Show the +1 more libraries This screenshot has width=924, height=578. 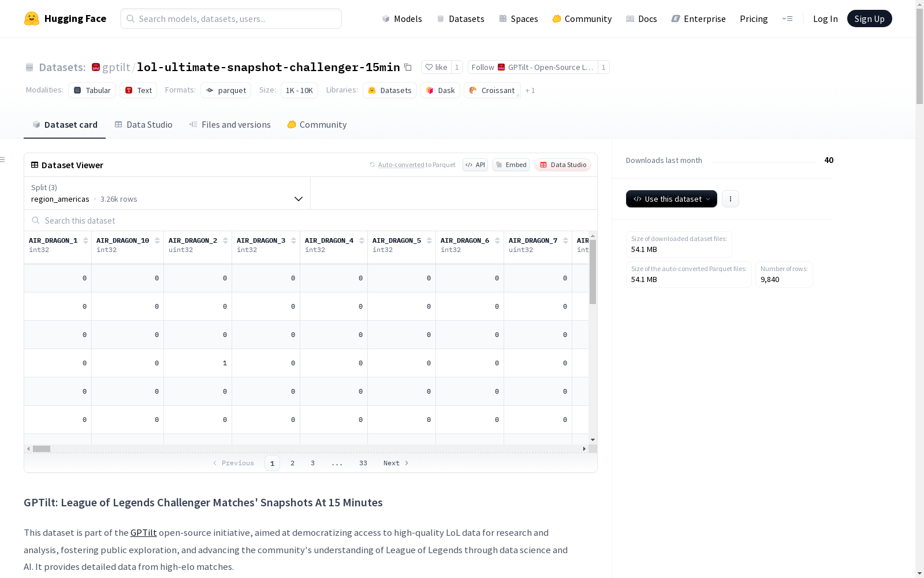[x=530, y=91]
